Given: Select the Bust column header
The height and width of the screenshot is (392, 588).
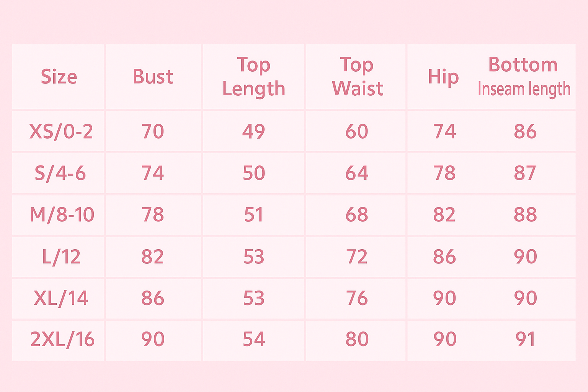Looking at the screenshot, I should pyautogui.click(x=153, y=77).
